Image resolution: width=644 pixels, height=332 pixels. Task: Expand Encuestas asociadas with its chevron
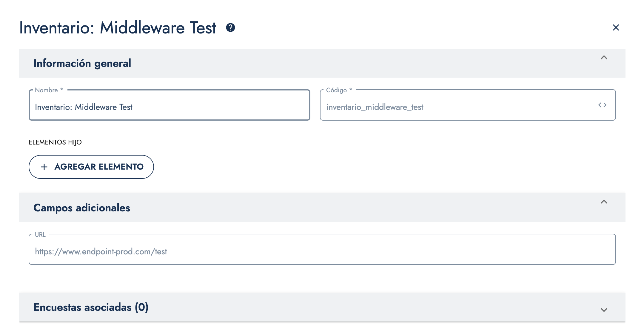[604, 310]
